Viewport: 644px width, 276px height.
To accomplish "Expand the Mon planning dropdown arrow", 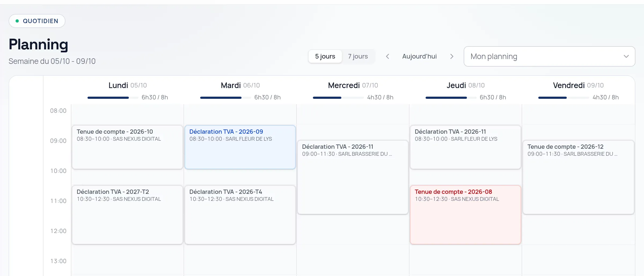I will [626, 56].
